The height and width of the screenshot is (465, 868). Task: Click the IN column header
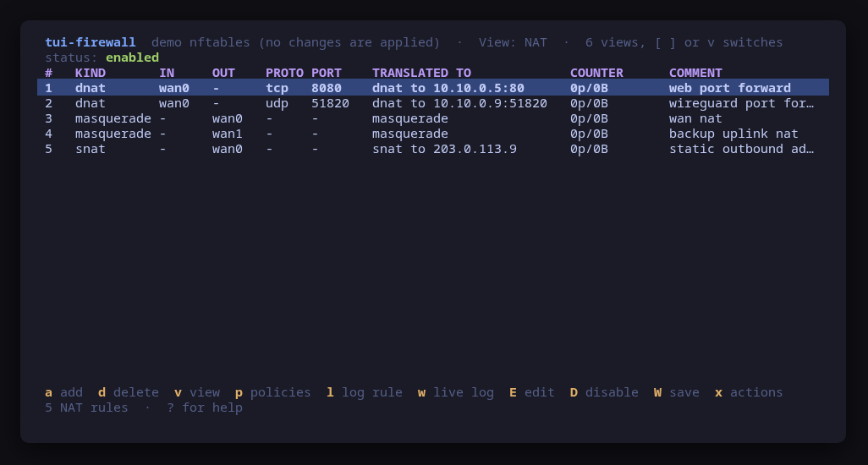[x=167, y=73]
